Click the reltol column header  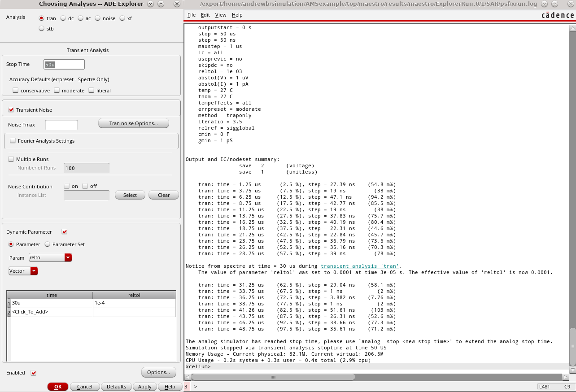tap(134, 295)
